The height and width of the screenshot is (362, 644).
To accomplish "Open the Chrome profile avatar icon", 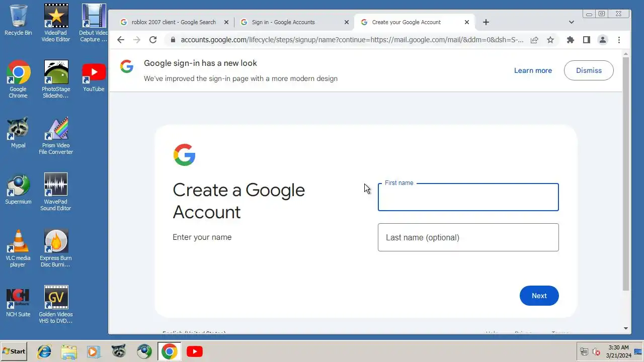I will (x=602, y=40).
